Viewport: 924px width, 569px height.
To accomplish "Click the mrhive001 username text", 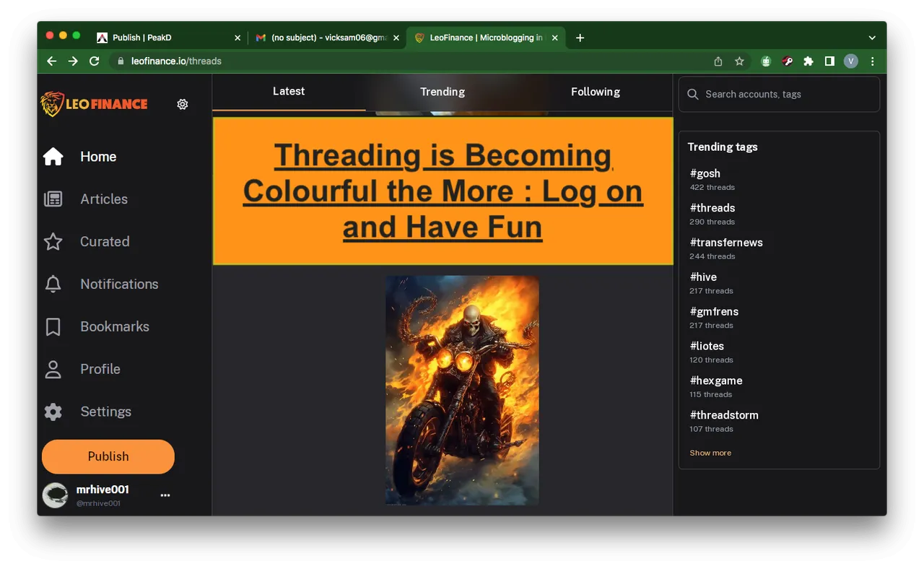I will pyautogui.click(x=103, y=490).
